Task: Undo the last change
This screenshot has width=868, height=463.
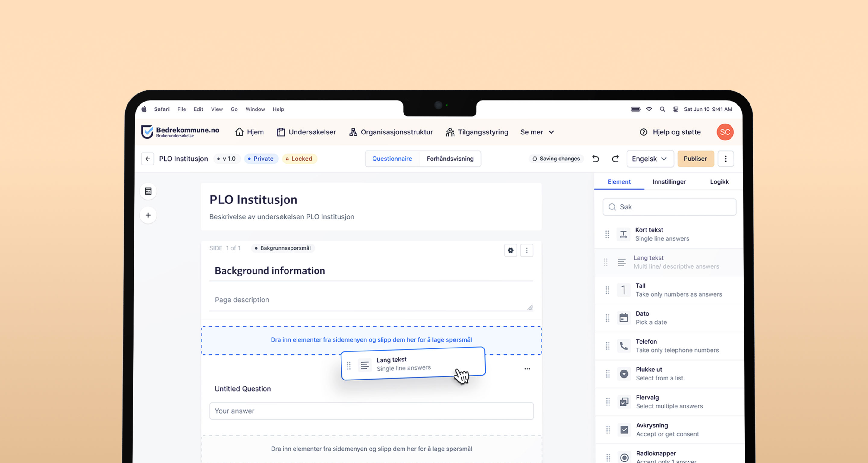Action: [596, 159]
